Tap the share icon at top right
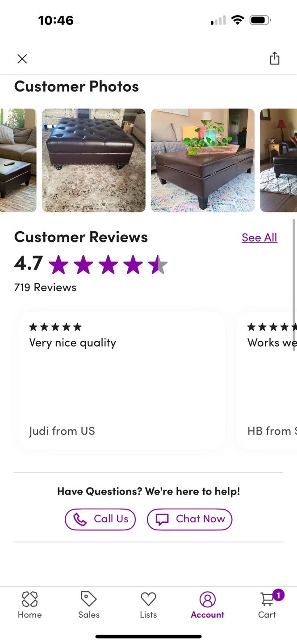The width and height of the screenshot is (297, 644). click(x=275, y=59)
